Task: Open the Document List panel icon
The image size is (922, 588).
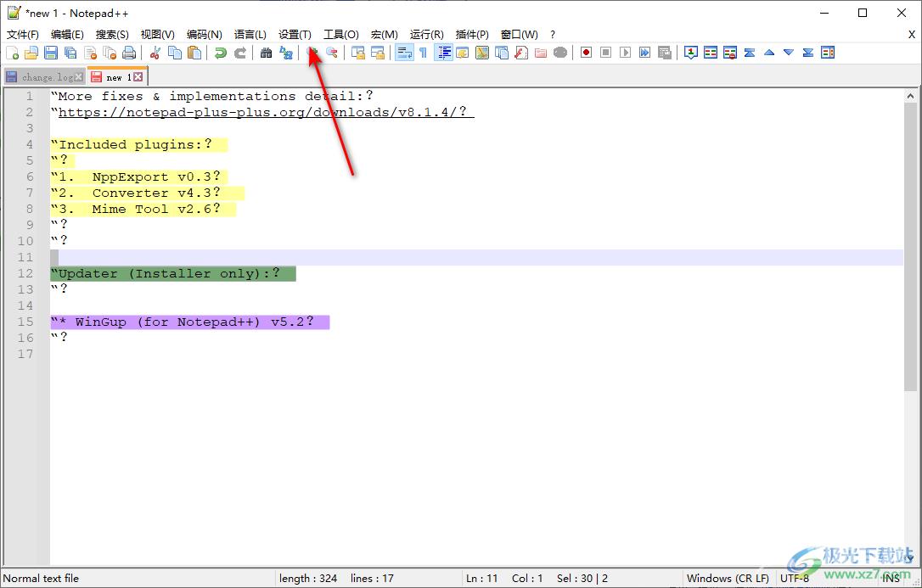Action: click(x=502, y=53)
